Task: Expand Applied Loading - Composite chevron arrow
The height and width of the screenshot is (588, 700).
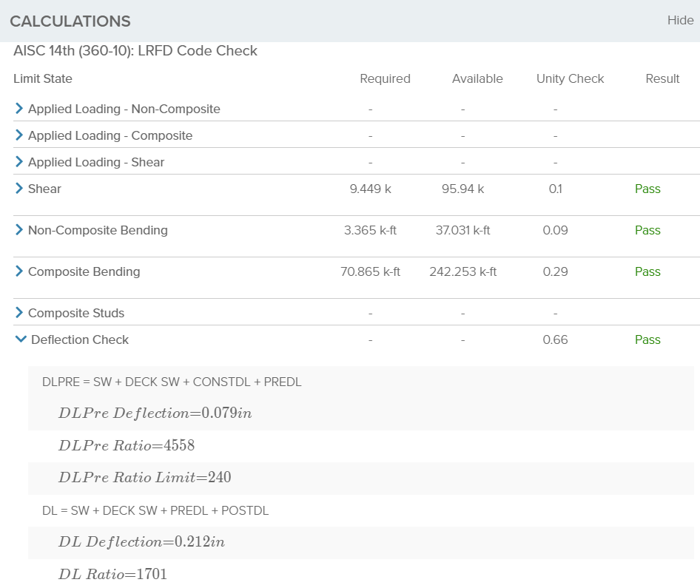Action: click(19, 135)
